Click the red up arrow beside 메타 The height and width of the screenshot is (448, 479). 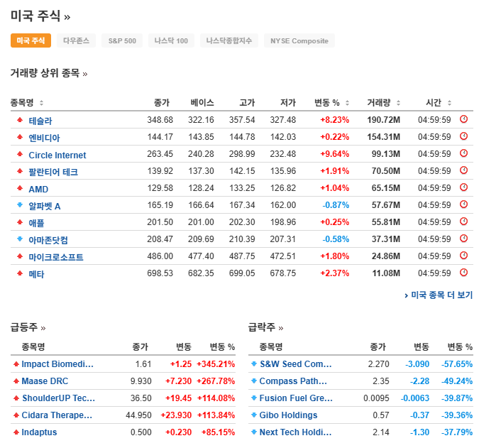[x=20, y=273]
